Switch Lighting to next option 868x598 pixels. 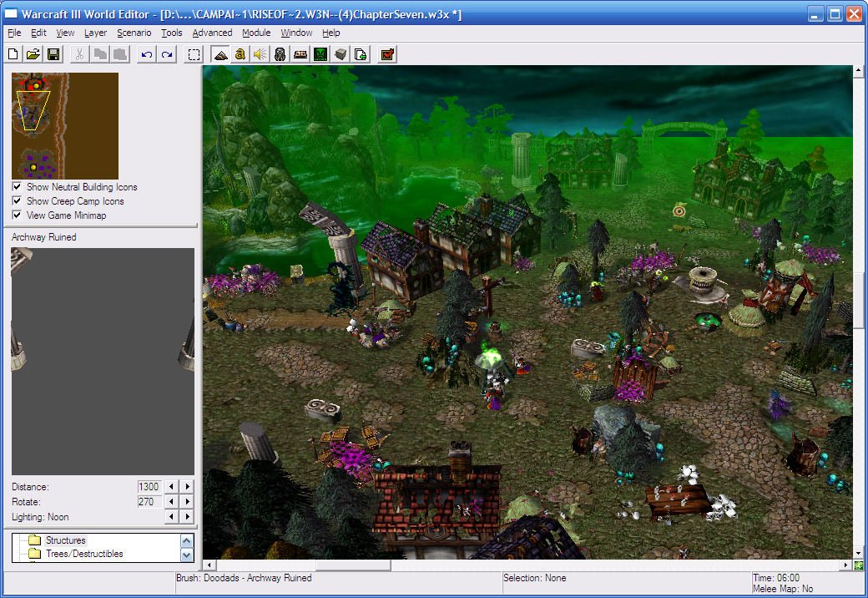pos(188,517)
